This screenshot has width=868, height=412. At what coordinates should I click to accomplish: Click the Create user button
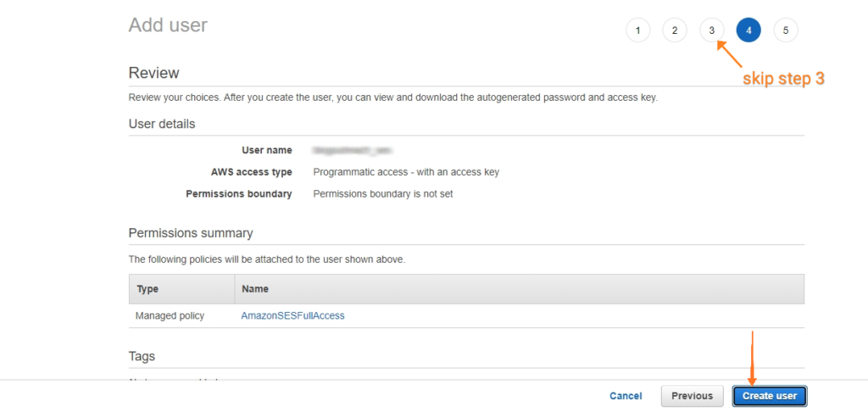tap(770, 396)
